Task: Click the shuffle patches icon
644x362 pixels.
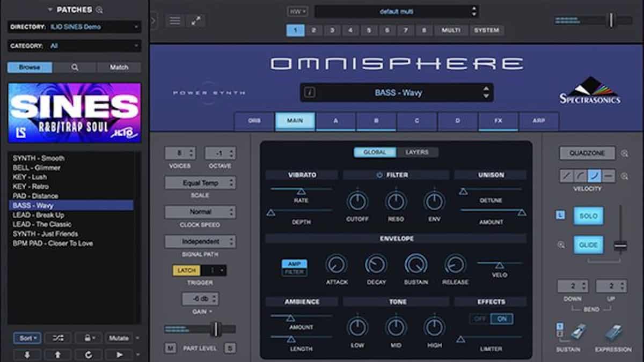Action: coord(57,338)
